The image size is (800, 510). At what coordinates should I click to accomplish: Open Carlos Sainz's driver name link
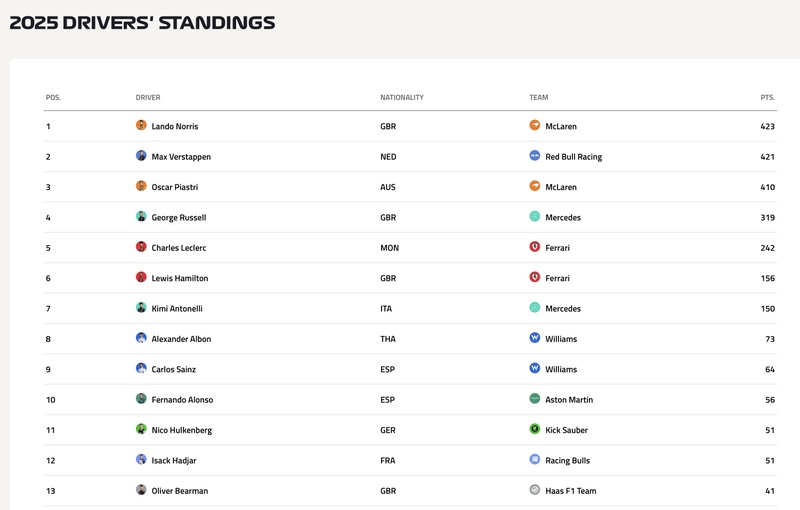click(x=174, y=369)
